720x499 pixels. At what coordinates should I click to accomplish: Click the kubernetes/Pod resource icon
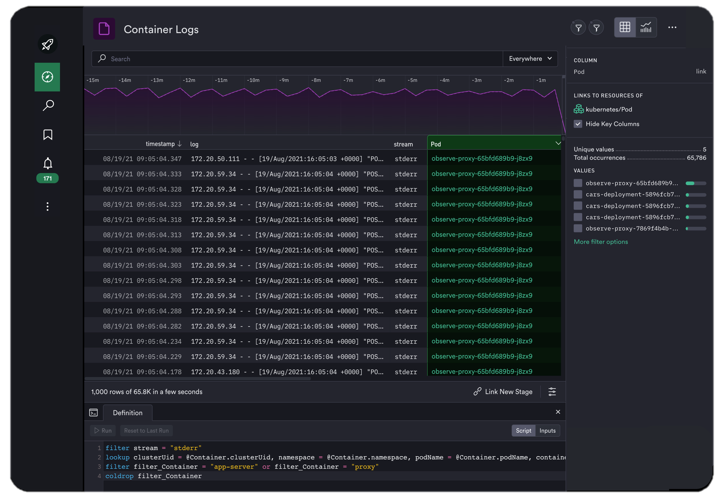pos(579,109)
